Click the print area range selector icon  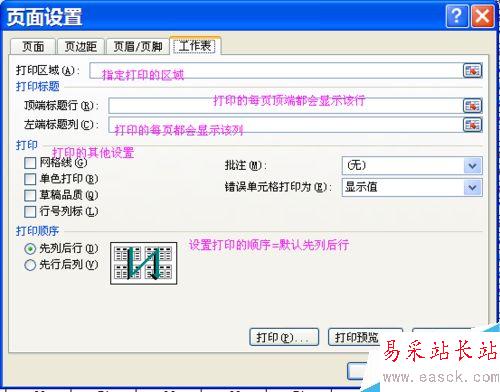point(472,71)
